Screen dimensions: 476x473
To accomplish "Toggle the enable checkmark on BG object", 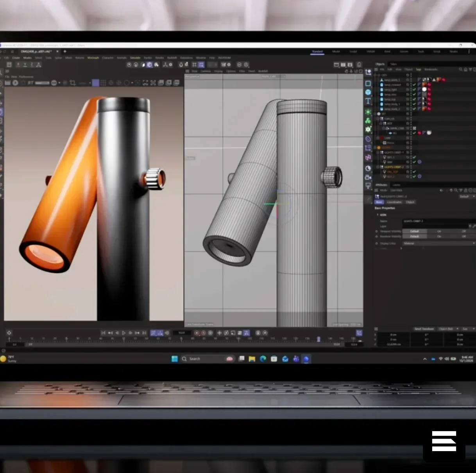I will click(x=414, y=133).
